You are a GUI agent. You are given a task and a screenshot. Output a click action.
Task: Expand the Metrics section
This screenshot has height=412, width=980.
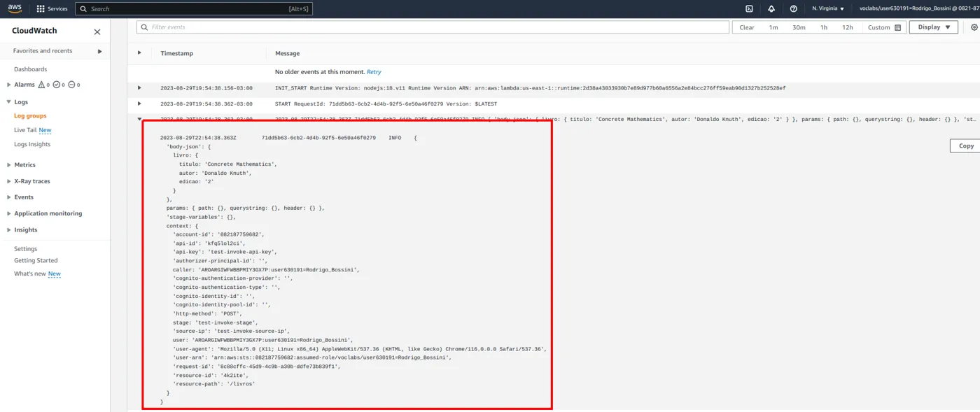pyautogui.click(x=8, y=165)
